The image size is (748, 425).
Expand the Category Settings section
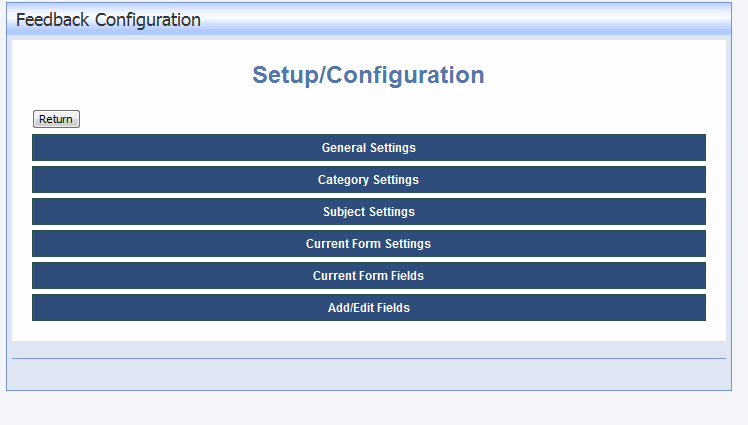coord(369,179)
